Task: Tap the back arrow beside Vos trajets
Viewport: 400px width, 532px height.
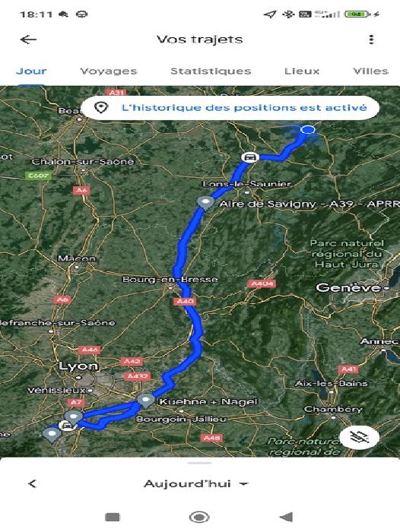Action: pos(29,40)
